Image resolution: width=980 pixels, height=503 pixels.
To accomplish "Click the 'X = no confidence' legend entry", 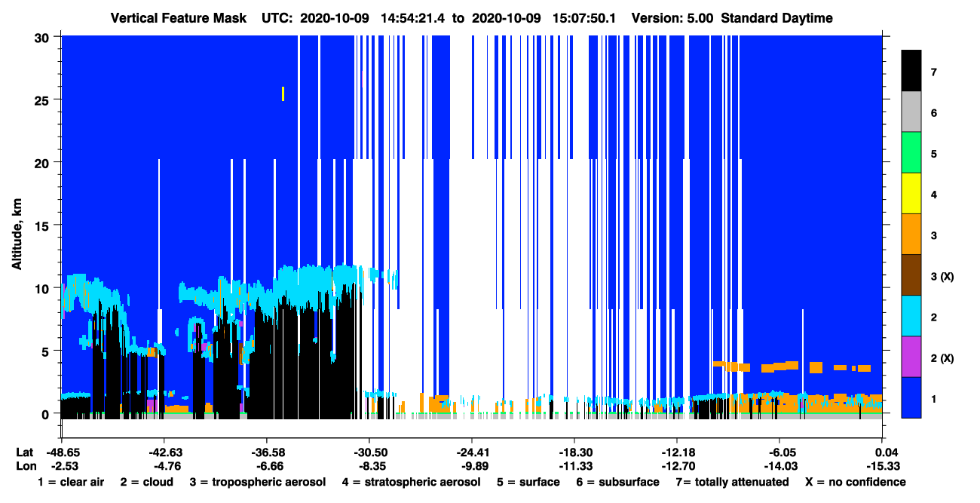I will (x=856, y=482).
